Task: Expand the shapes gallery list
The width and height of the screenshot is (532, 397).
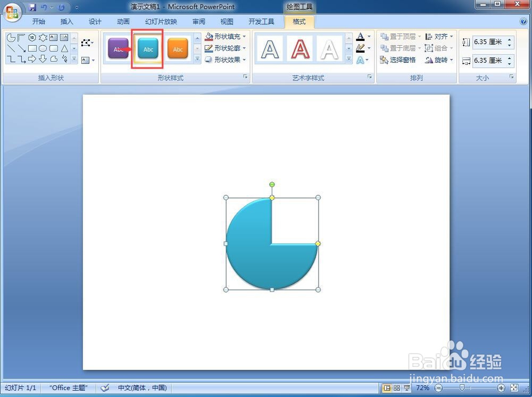Action: [x=74, y=59]
